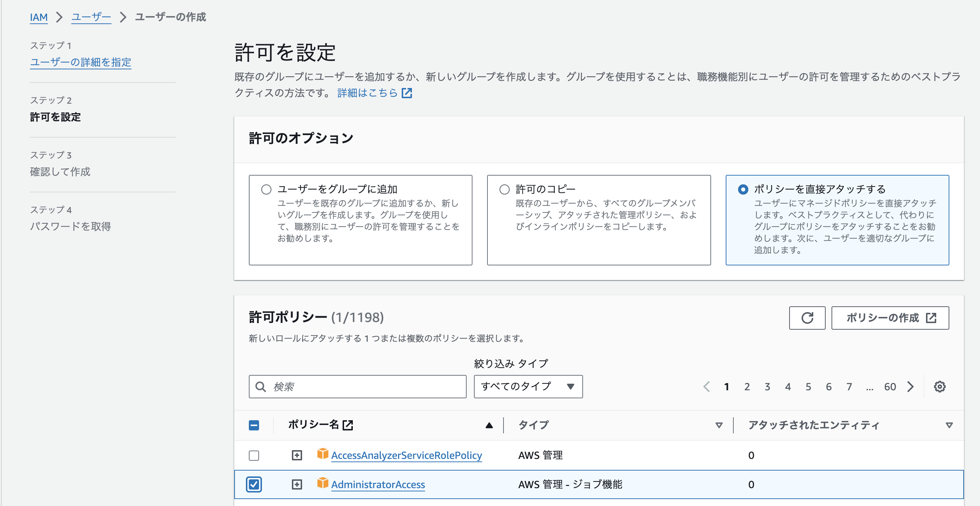Go to next page with the right chevron
The height and width of the screenshot is (506, 980).
coord(910,387)
